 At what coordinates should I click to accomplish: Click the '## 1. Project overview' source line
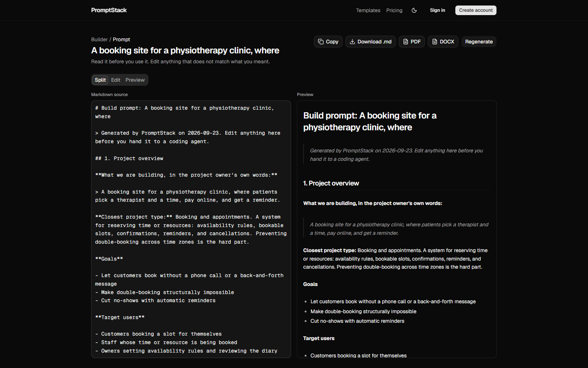click(129, 158)
